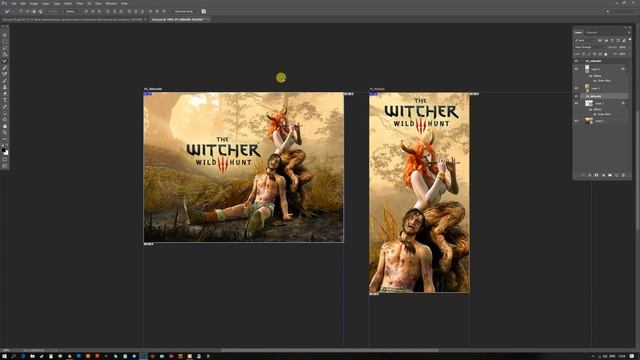Select the Lasso tool
Screen dimensions: 640x360
tap(5, 48)
